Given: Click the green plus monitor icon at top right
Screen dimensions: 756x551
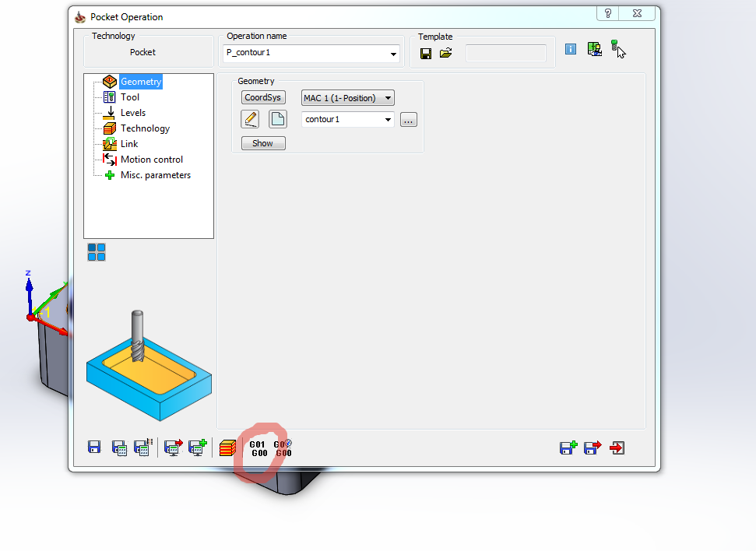Looking at the screenshot, I should [x=595, y=49].
